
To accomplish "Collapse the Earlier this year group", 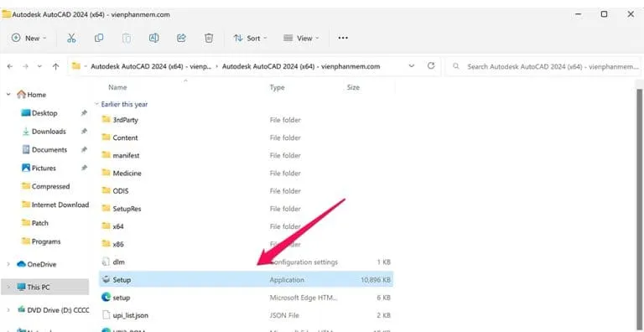I will click(x=97, y=104).
